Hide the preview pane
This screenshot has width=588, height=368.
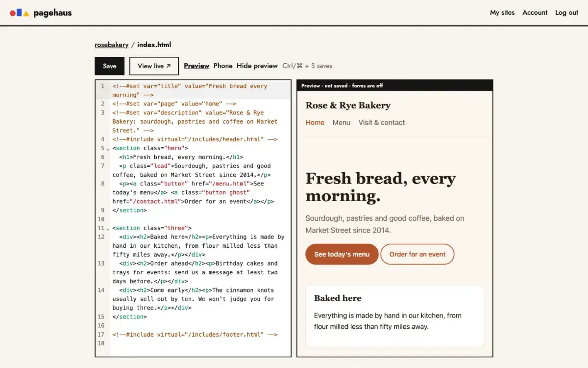click(257, 66)
